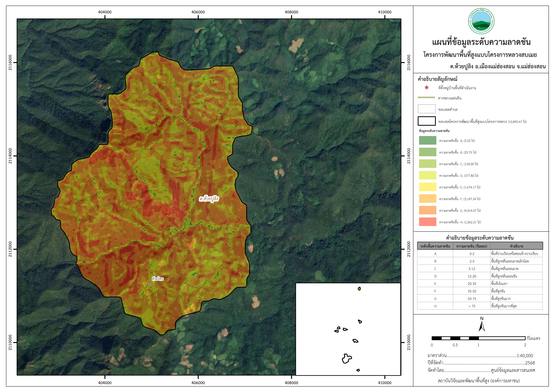Select the slope class A dark green swatch

(428, 140)
